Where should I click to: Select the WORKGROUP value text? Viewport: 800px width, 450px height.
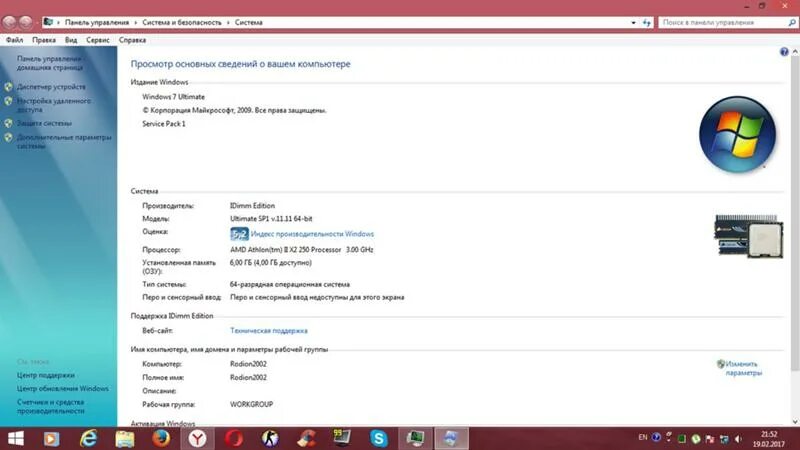point(252,404)
